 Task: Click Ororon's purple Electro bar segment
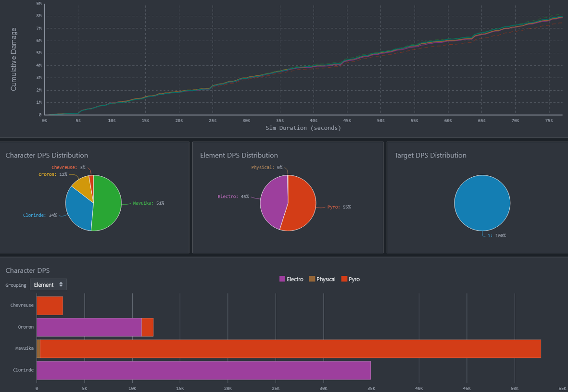coord(89,327)
